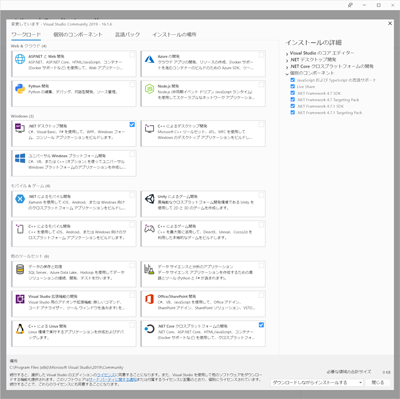This screenshot has width=400, height=399.
Task: Open the サード パーティに関する通知 link
Action: pos(113,379)
